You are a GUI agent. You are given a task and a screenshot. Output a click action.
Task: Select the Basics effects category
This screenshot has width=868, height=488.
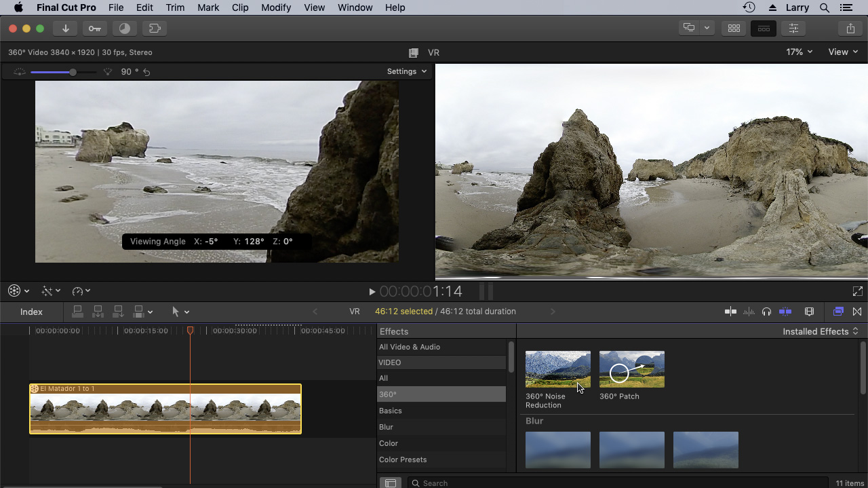tap(441, 411)
